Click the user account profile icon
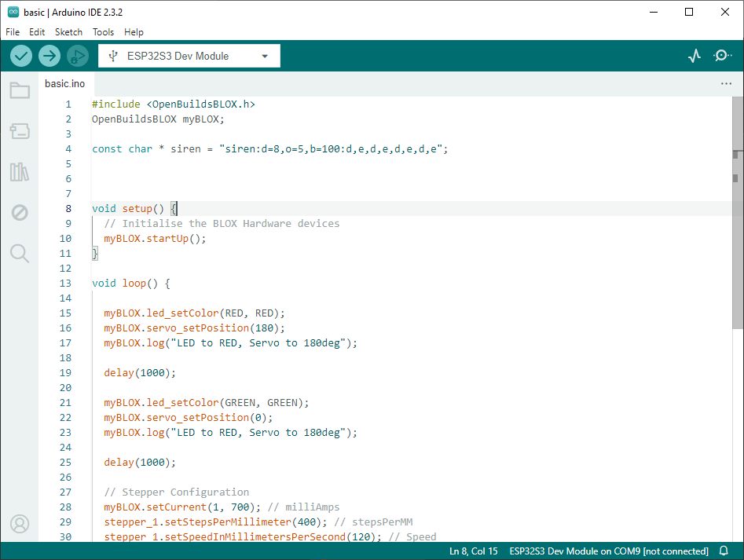Screen dimensions: 744x560 point(20,523)
